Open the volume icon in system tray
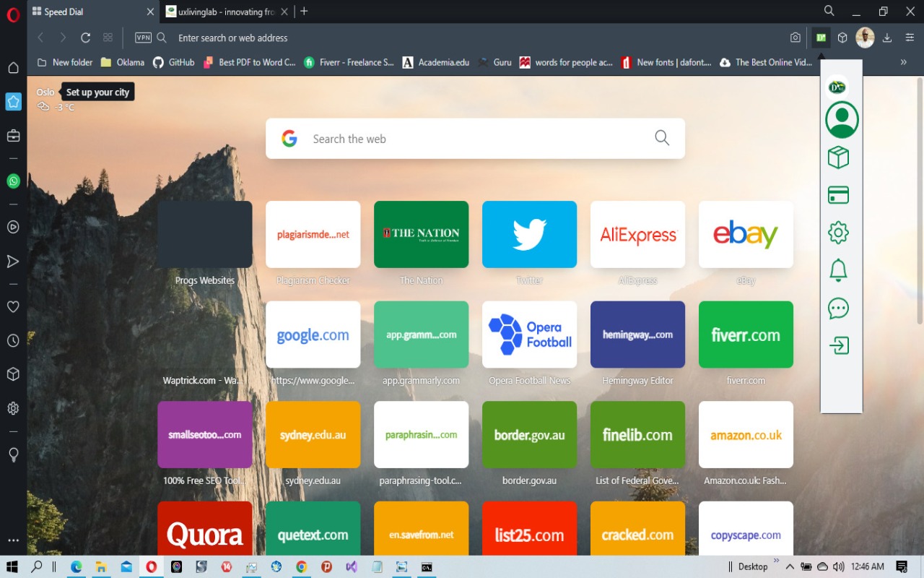The height and width of the screenshot is (578, 924). pos(838,566)
